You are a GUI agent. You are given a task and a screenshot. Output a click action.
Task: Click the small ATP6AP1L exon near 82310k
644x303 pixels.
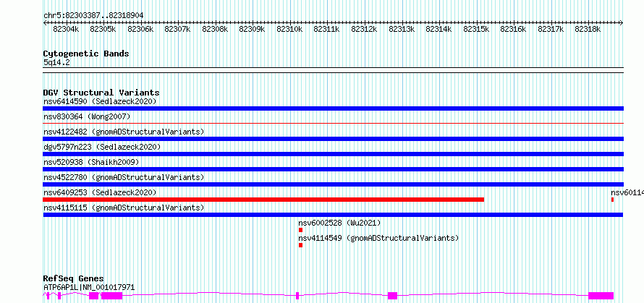tap(297, 296)
